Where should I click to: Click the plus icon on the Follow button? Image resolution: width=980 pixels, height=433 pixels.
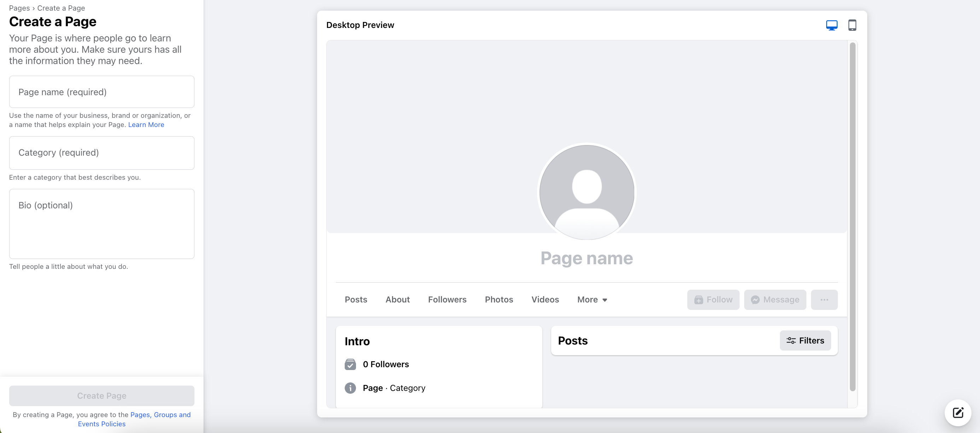[x=699, y=300]
